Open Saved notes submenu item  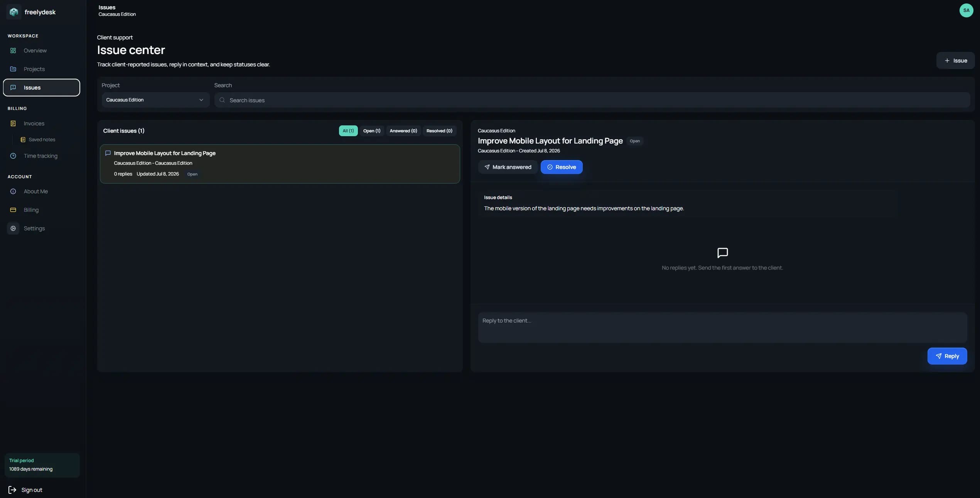(42, 140)
